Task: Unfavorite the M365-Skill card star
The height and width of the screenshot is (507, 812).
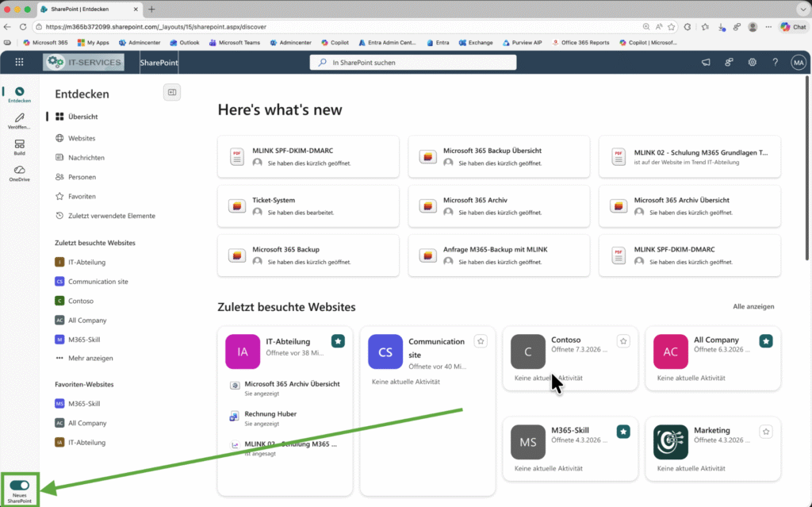Action: click(x=623, y=432)
